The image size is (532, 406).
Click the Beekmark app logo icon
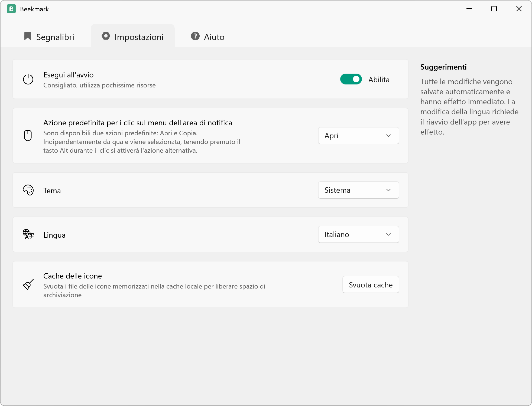pos(11,9)
